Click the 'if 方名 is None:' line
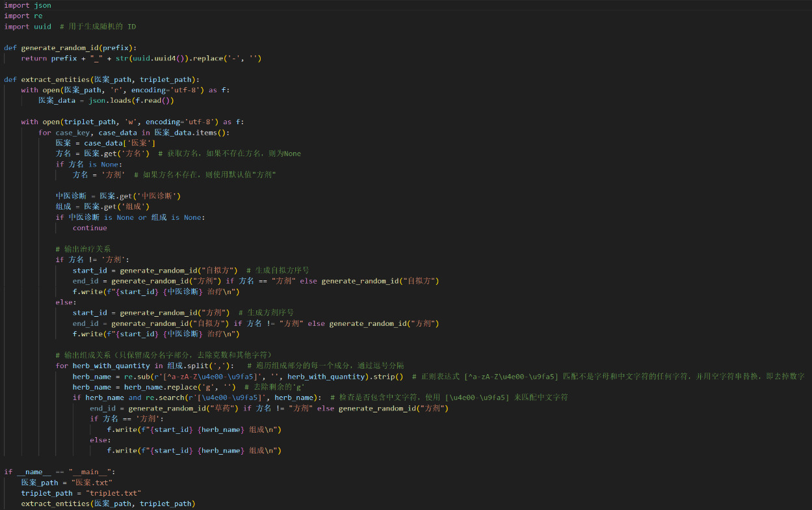Screen dimensions: 812x510 point(88,164)
